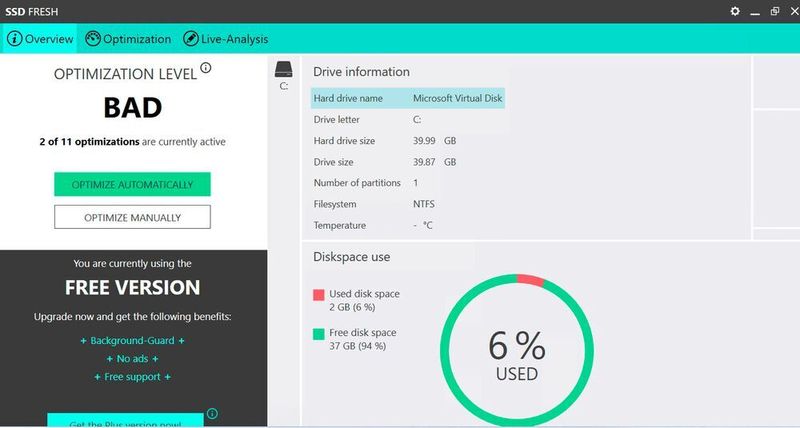
Task: Click the green free disk space swatch
Action: [318, 334]
